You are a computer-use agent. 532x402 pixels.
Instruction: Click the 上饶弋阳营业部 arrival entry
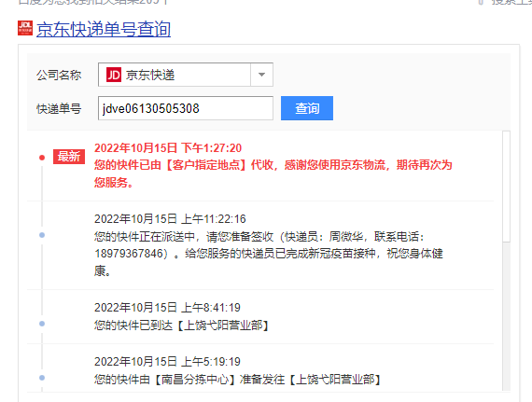[x=181, y=326]
